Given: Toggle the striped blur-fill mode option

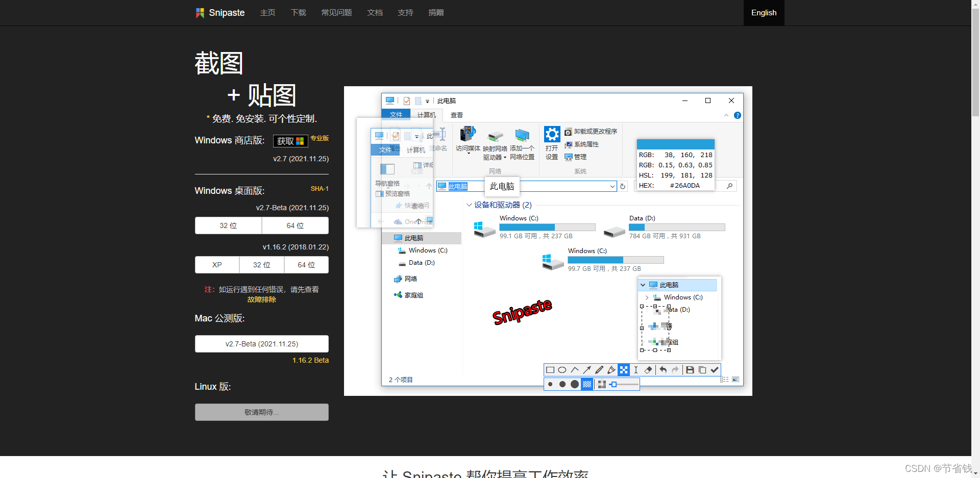Looking at the screenshot, I should tap(587, 384).
